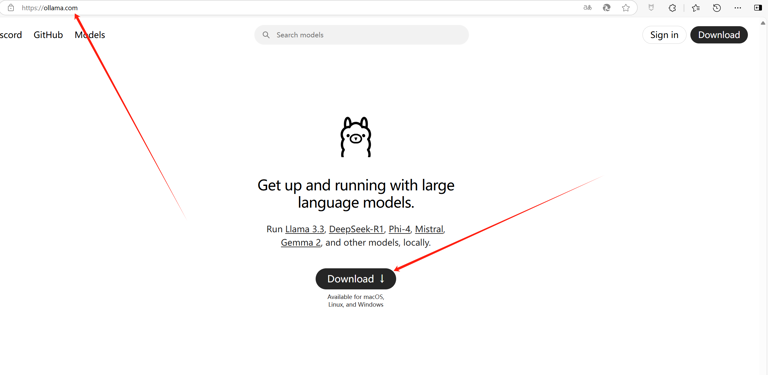Click the Sign in button
This screenshot has width=768, height=375.
[664, 35]
